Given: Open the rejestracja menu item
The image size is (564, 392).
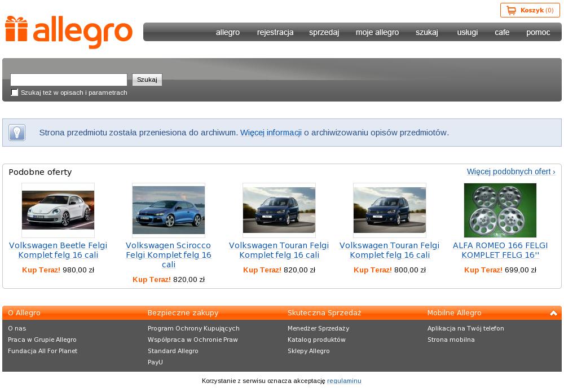Looking at the screenshot, I should pos(275,32).
